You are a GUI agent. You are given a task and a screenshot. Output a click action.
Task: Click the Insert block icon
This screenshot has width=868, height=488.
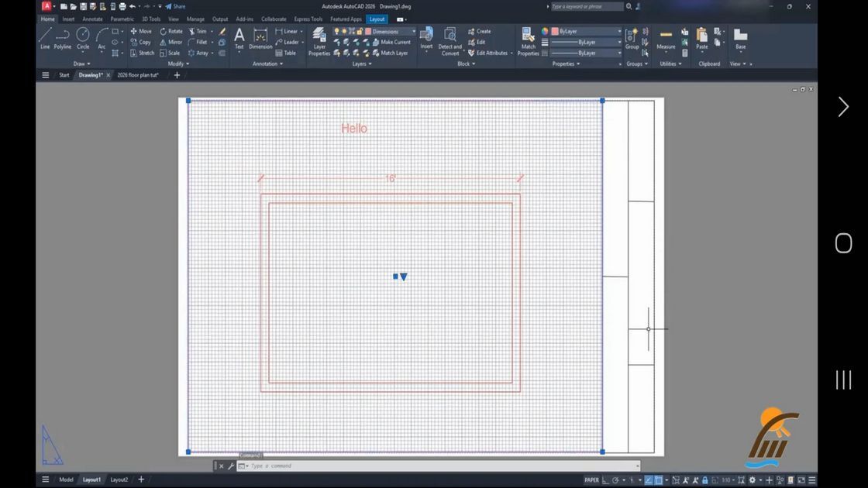coord(426,39)
